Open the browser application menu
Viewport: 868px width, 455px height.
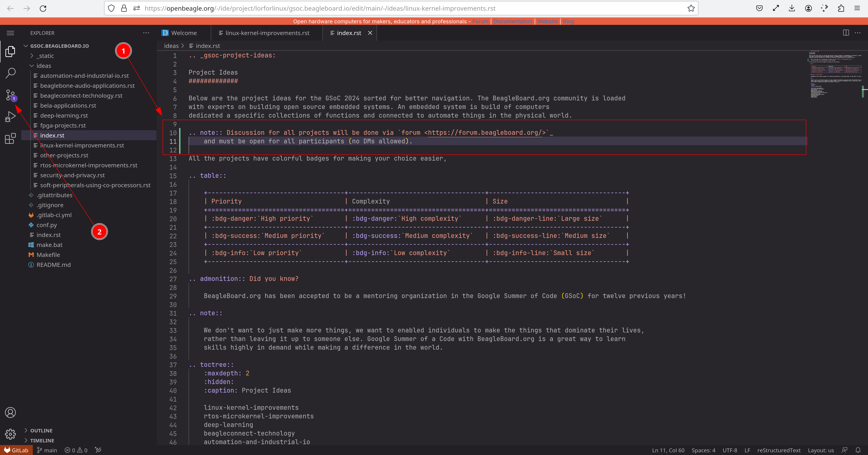pos(857,8)
